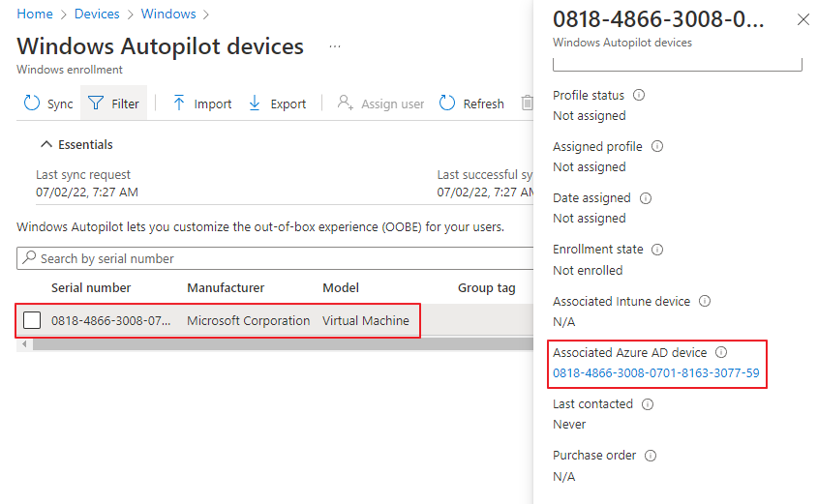Show info for Enrollment state
The width and height of the screenshot is (818, 504).
656,250
